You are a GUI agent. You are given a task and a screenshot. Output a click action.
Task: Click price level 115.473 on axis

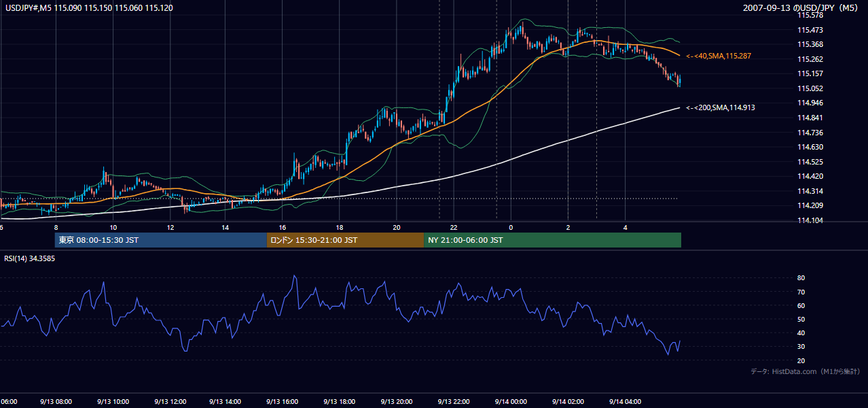tap(810, 30)
